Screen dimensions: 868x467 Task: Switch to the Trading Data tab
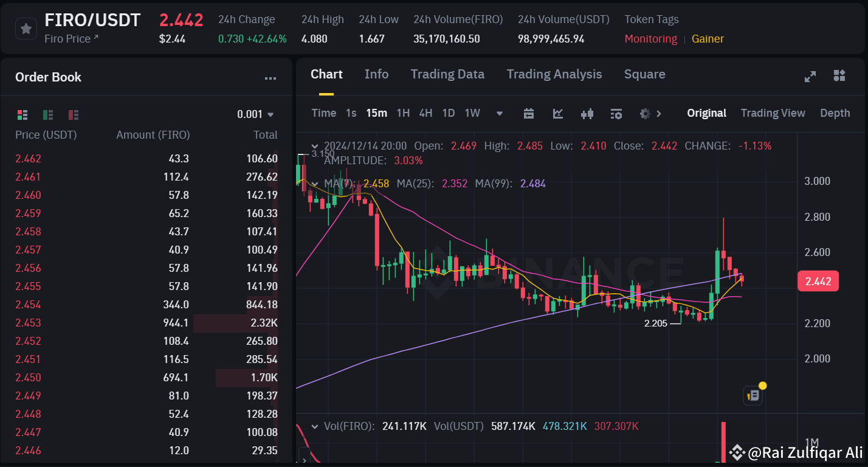coord(447,74)
